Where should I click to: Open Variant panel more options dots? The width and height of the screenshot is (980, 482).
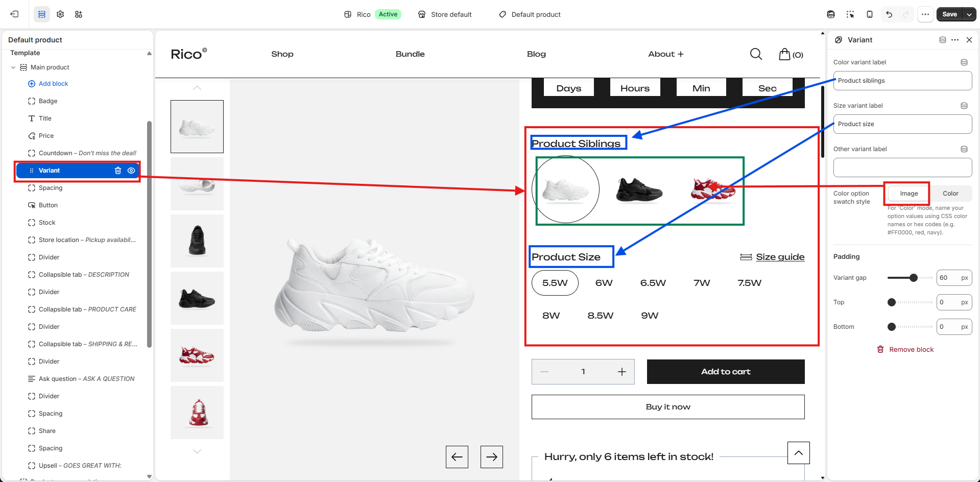click(x=955, y=40)
